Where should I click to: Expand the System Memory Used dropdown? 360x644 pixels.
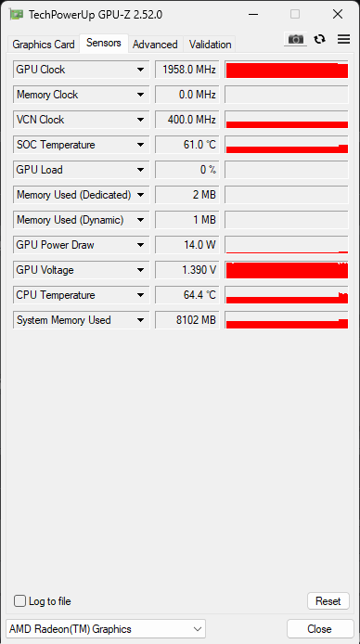(140, 320)
